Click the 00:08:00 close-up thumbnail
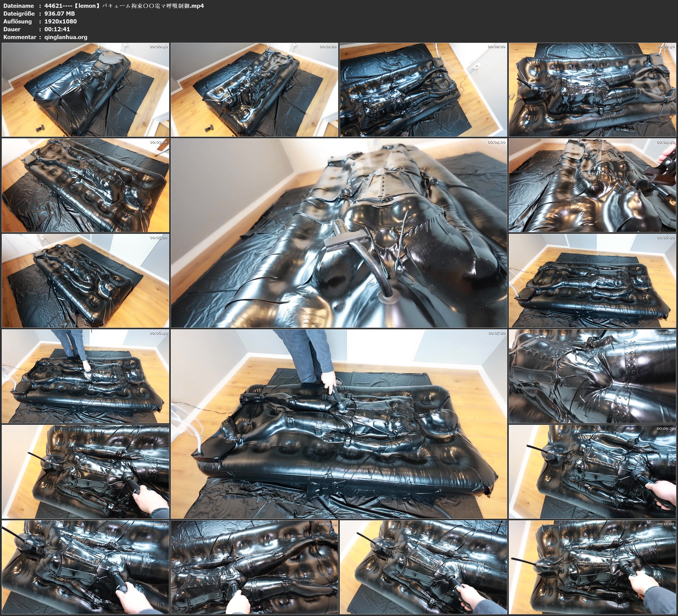678x616 pixels. coord(592,376)
